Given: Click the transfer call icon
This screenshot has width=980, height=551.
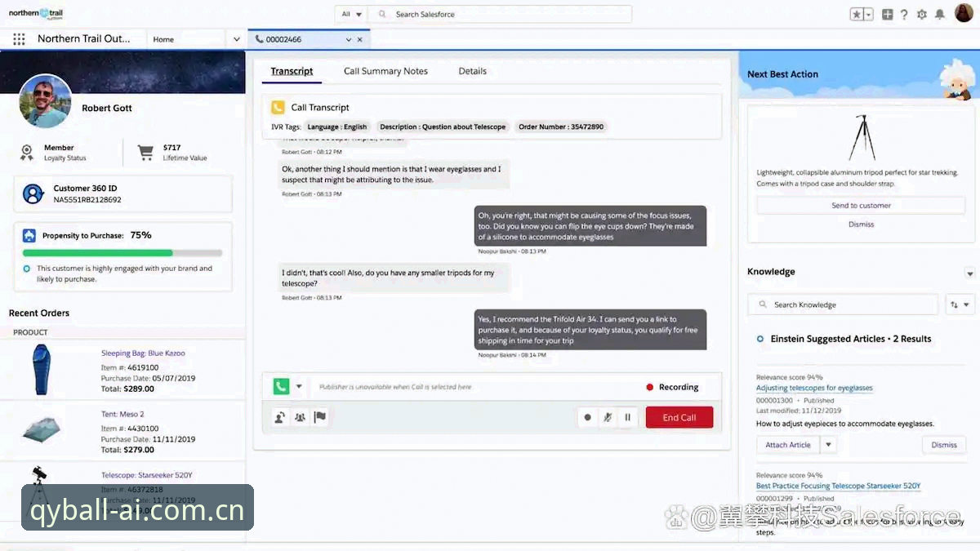Looking at the screenshot, I should [x=280, y=417].
